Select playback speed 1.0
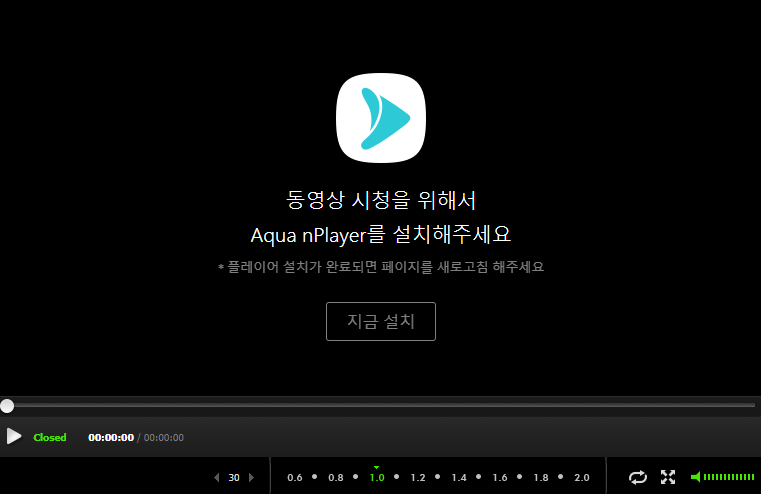 [x=377, y=478]
